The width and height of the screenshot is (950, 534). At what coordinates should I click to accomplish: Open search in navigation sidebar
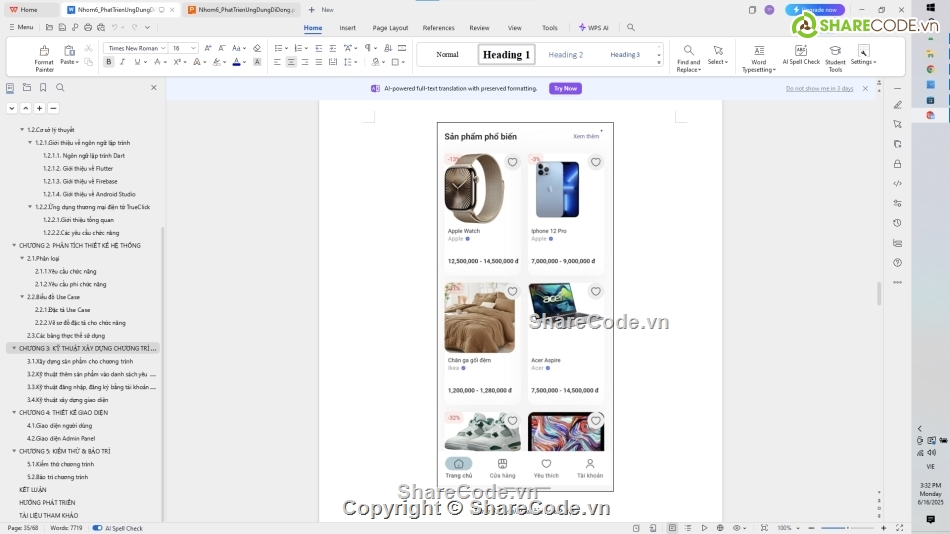pyautogui.click(x=60, y=87)
